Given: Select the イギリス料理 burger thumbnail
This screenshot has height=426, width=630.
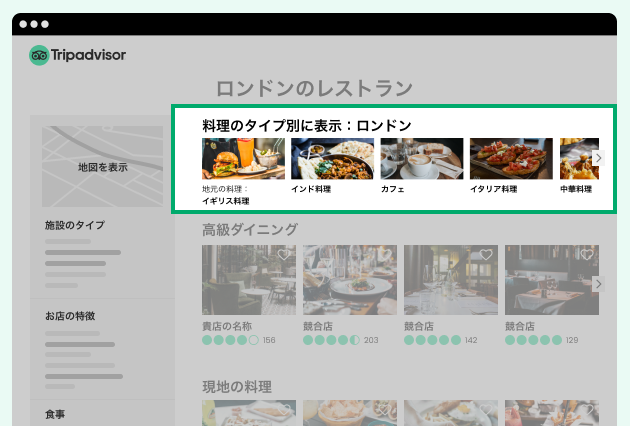Looking at the screenshot, I should tap(243, 158).
